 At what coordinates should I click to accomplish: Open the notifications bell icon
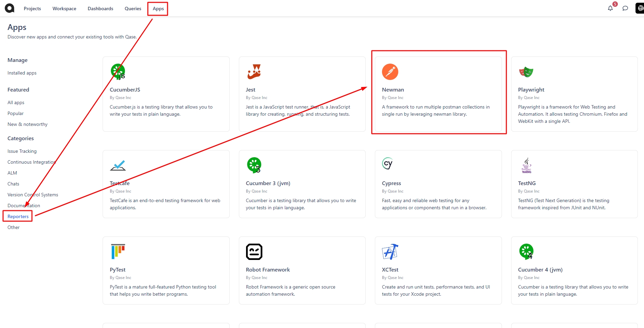click(610, 8)
